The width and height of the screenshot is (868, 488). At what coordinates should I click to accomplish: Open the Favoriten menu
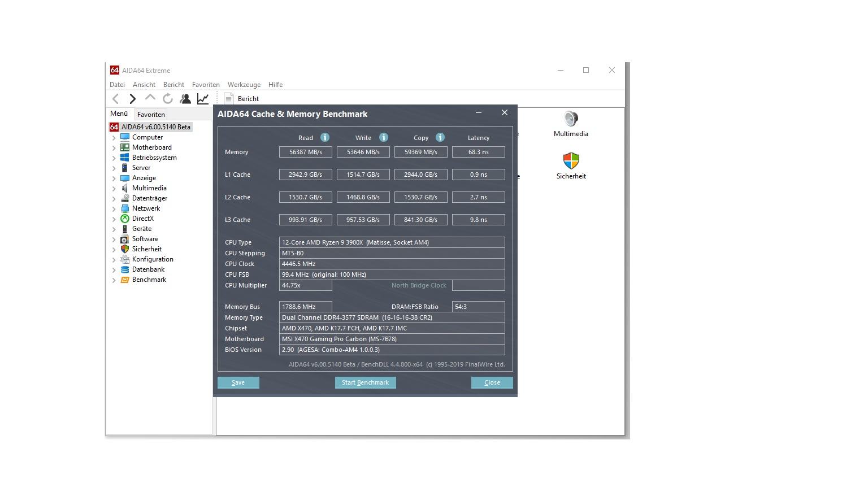206,85
